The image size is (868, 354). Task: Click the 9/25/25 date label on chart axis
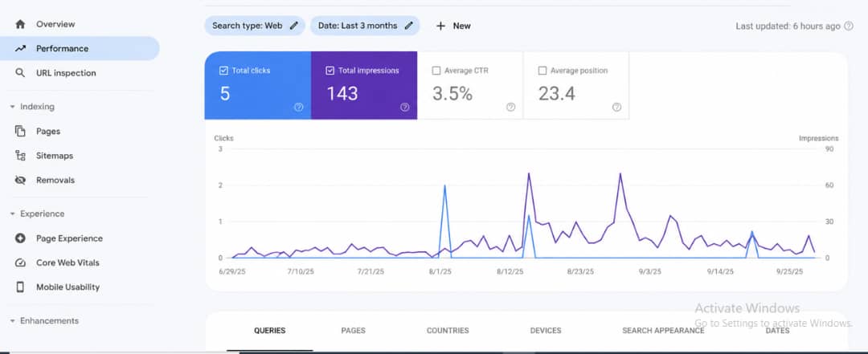pos(789,271)
